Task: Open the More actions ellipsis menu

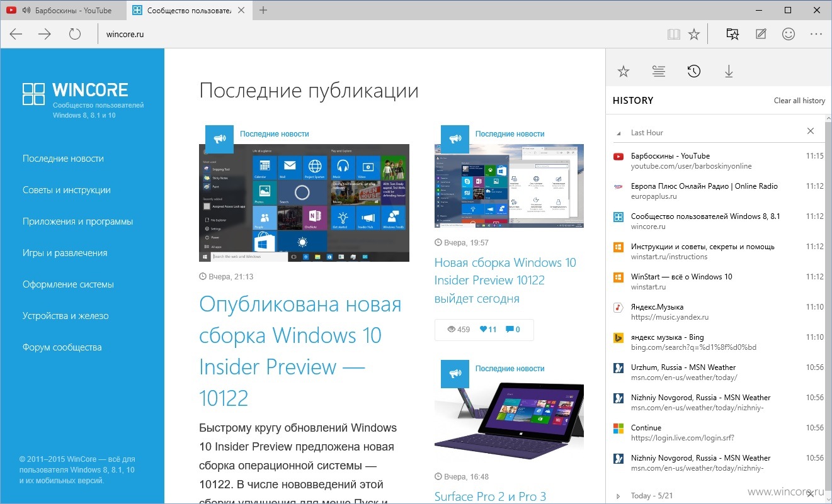Action: [x=816, y=35]
